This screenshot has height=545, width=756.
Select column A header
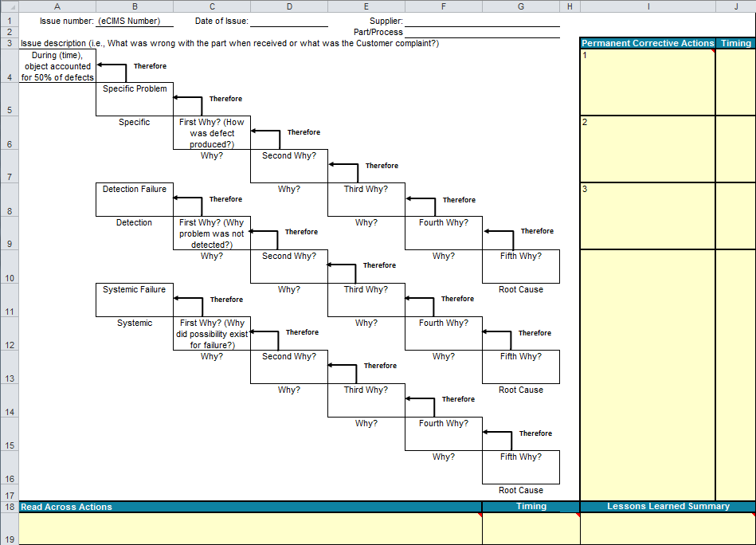57,6
